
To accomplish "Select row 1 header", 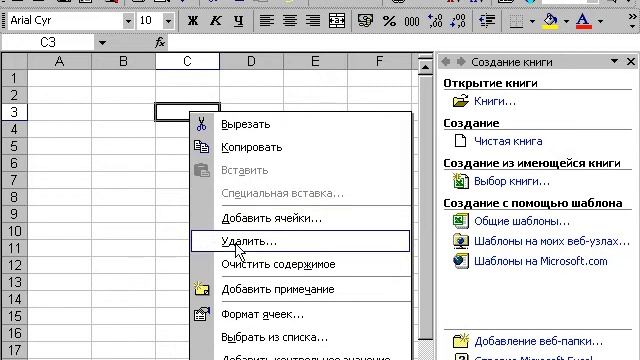I will pyautogui.click(x=14, y=78).
